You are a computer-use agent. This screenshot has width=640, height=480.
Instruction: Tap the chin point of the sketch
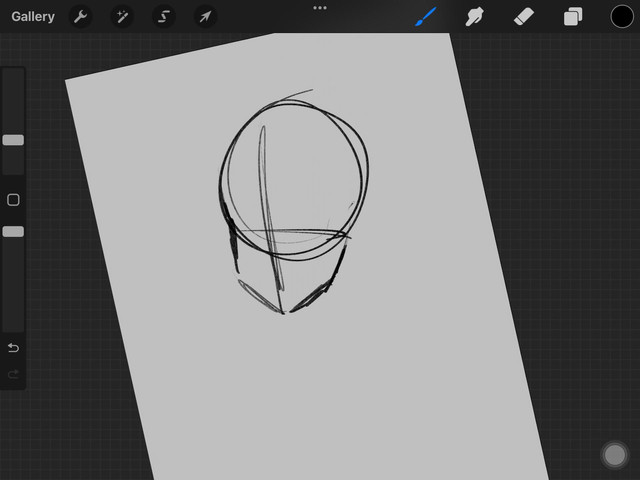click(x=284, y=312)
